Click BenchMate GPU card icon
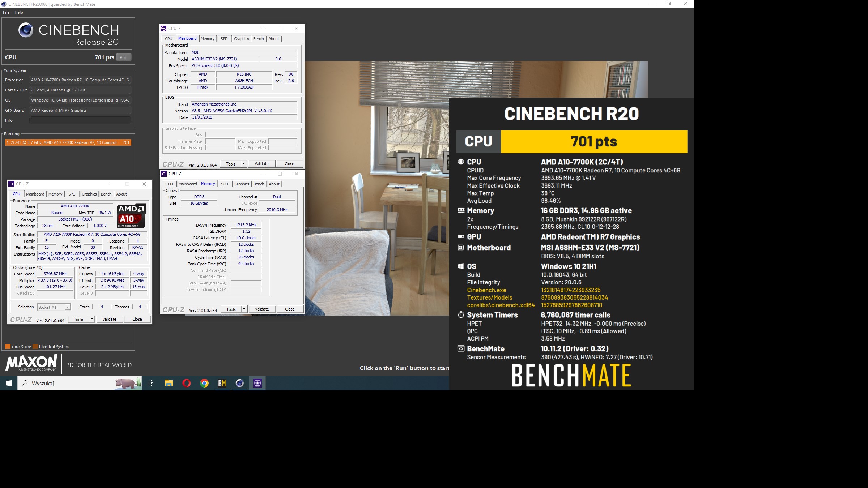Screen dimensions: 868x488 [x=461, y=237]
